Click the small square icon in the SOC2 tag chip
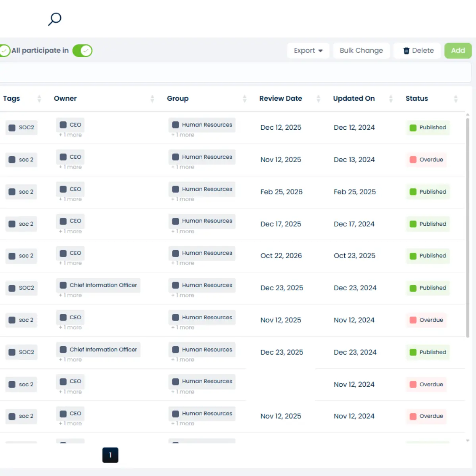 click(x=12, y=128)
